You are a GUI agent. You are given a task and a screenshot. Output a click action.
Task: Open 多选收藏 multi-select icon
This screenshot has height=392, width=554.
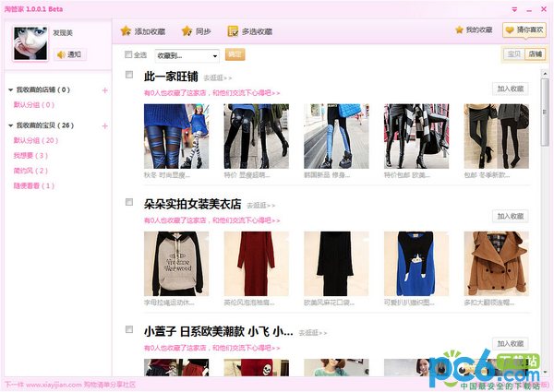(233, 31)
